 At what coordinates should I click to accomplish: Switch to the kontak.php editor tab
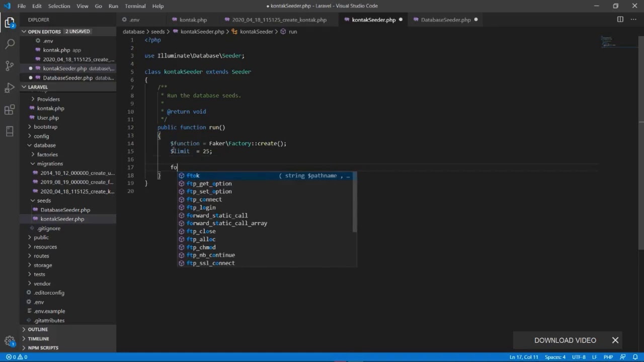[193, 20]
